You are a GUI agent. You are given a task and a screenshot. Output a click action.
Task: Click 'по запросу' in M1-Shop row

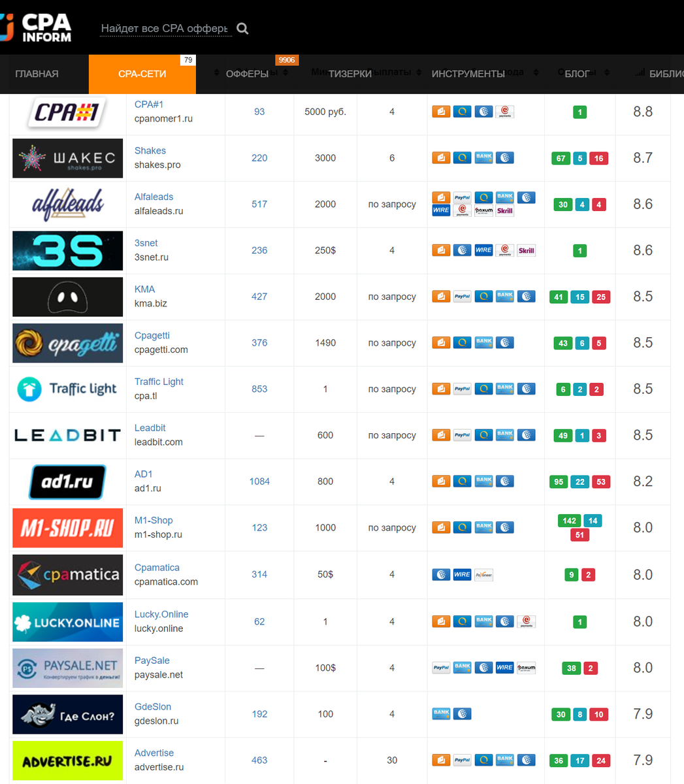pos(392,527)
